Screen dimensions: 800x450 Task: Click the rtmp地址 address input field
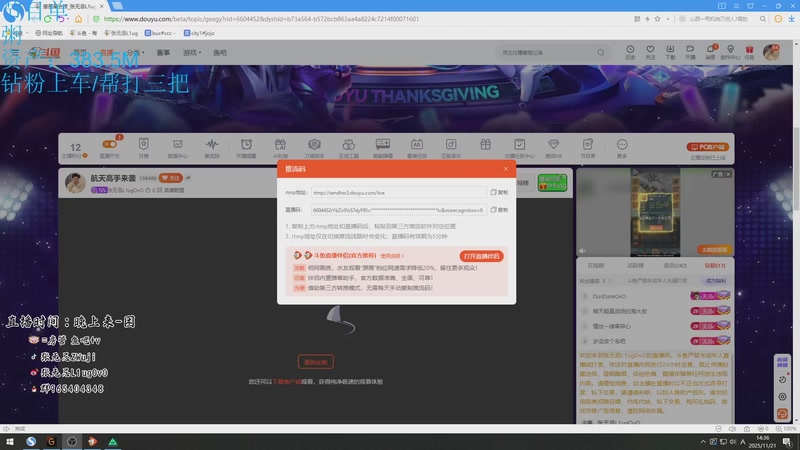399,192
